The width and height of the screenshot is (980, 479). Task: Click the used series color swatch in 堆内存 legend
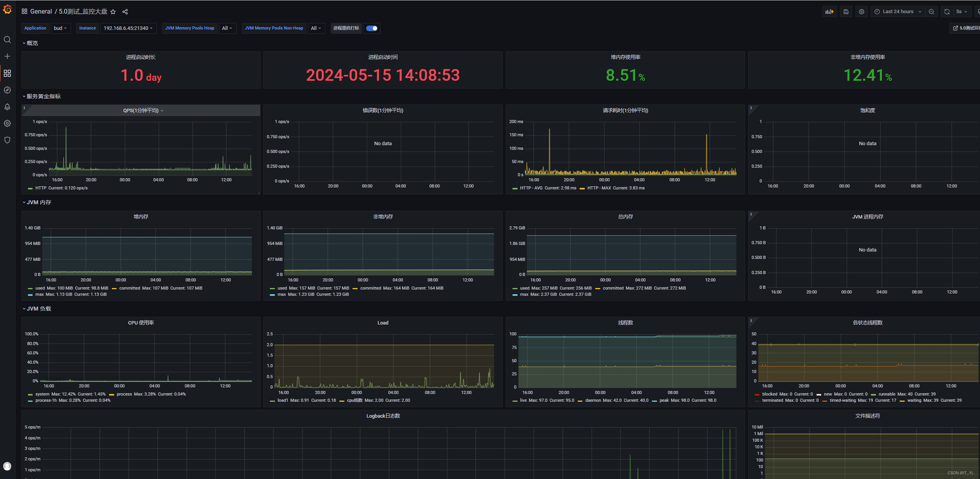coord(30,288)
